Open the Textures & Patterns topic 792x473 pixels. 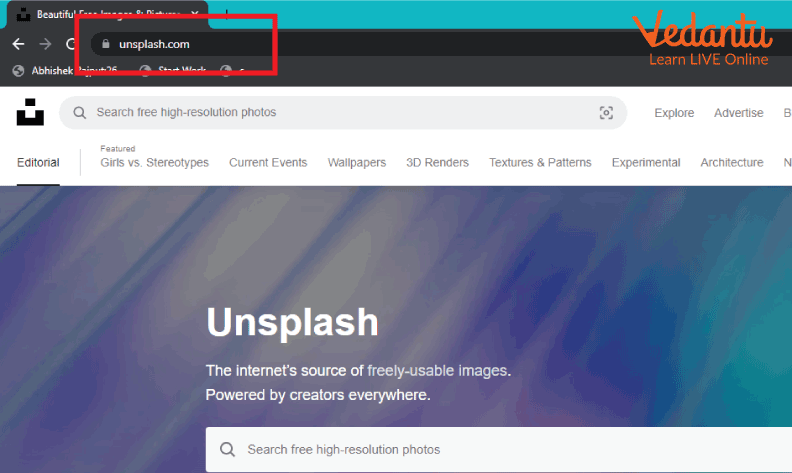pos(540,163)
